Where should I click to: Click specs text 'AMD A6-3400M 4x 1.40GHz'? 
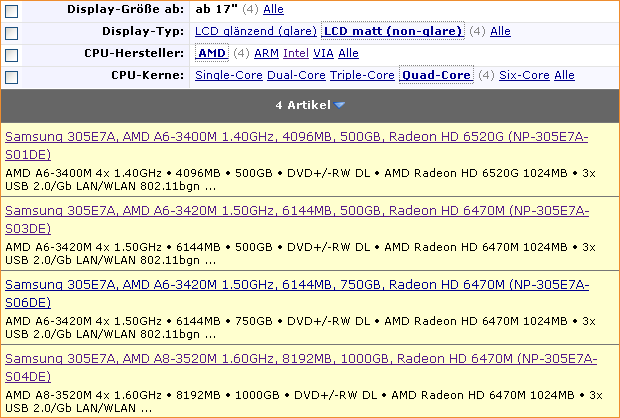(83, 173)
